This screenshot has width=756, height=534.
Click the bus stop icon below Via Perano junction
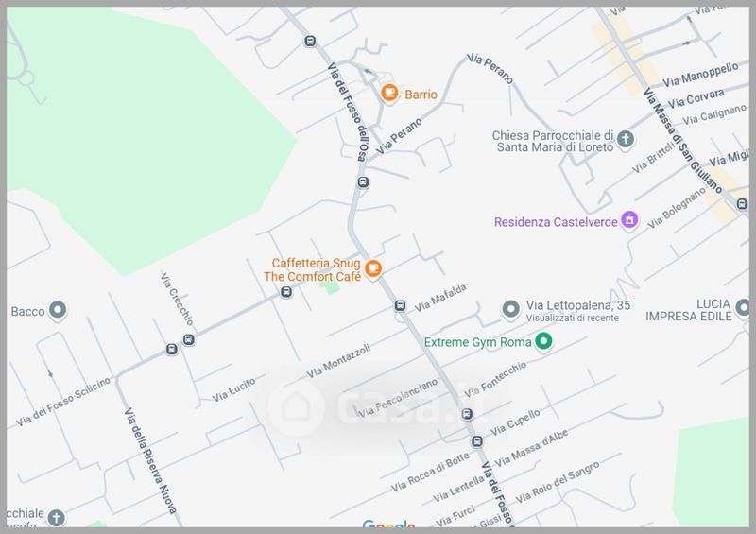[363, 182]
